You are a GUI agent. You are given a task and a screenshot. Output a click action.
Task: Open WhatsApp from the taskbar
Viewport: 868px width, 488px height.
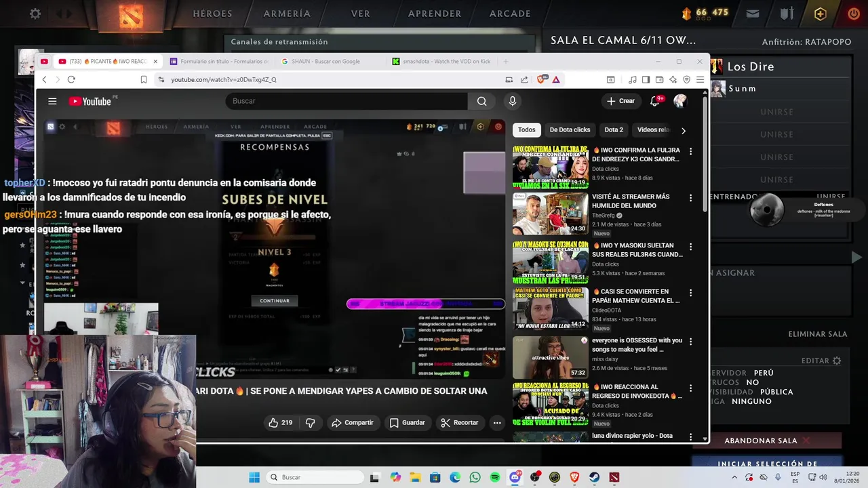(x=474, y=477)
